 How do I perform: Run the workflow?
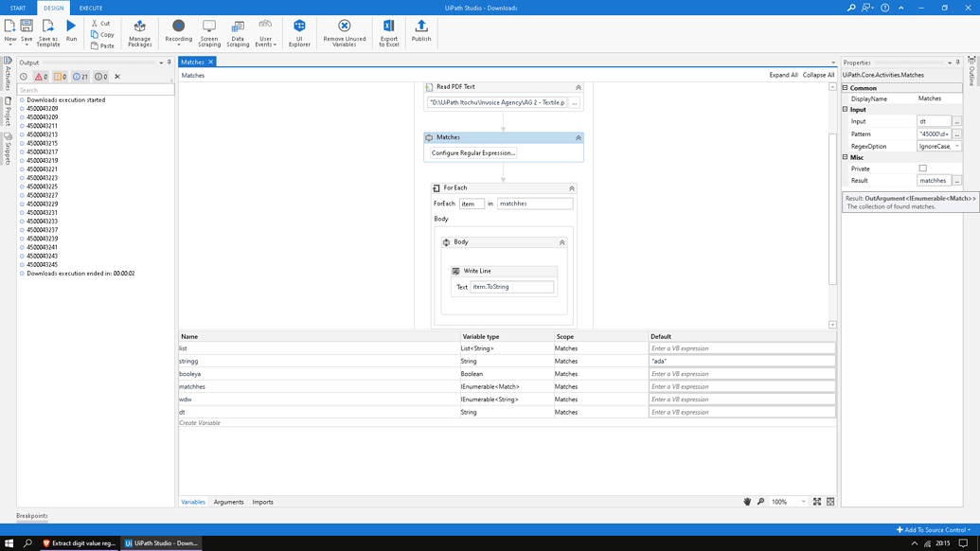71,30
